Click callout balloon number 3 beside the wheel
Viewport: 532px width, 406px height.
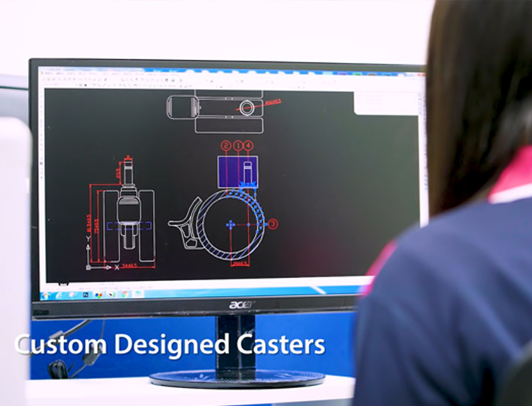[273, 224]
